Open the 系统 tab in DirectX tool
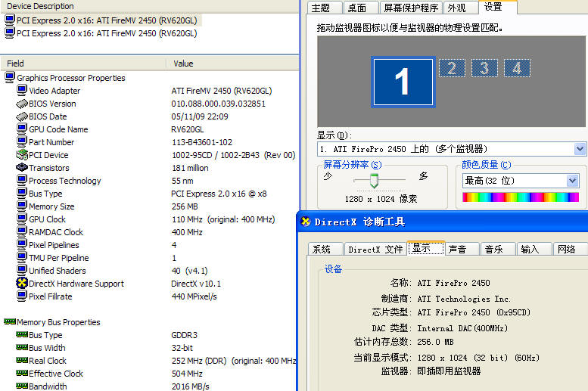This screenshot has width=588, height=391. coord(325,249)
